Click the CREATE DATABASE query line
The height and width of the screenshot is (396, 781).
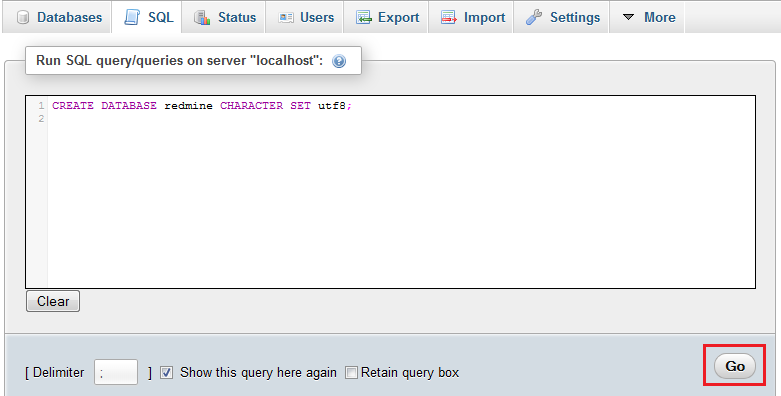pos(202,106)
